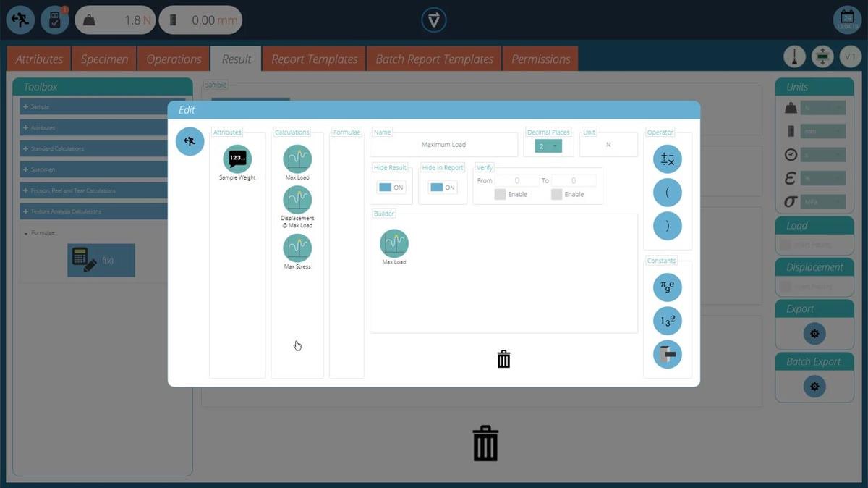Screen dimensions: 868x488
Task: Click the V1 version badge
Action: (x=849, y=57)
